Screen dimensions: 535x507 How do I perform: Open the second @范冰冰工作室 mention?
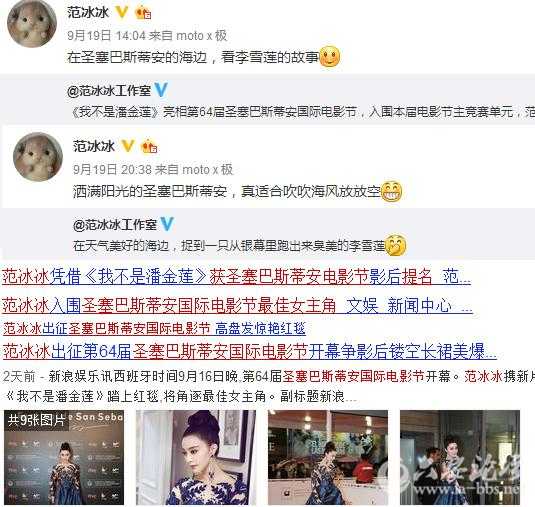(115, 224)
